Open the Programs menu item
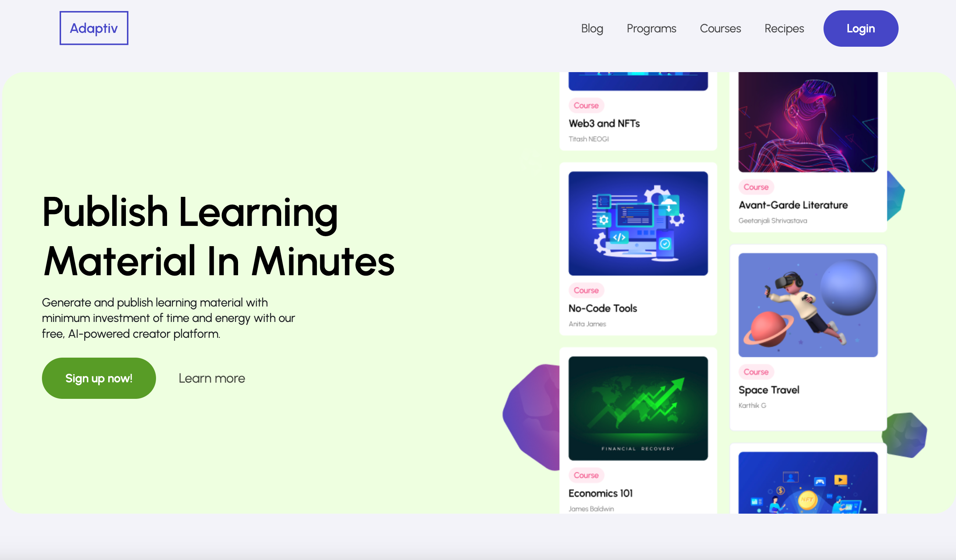This screenshot has width=956, height=560. tap(651, 28)
